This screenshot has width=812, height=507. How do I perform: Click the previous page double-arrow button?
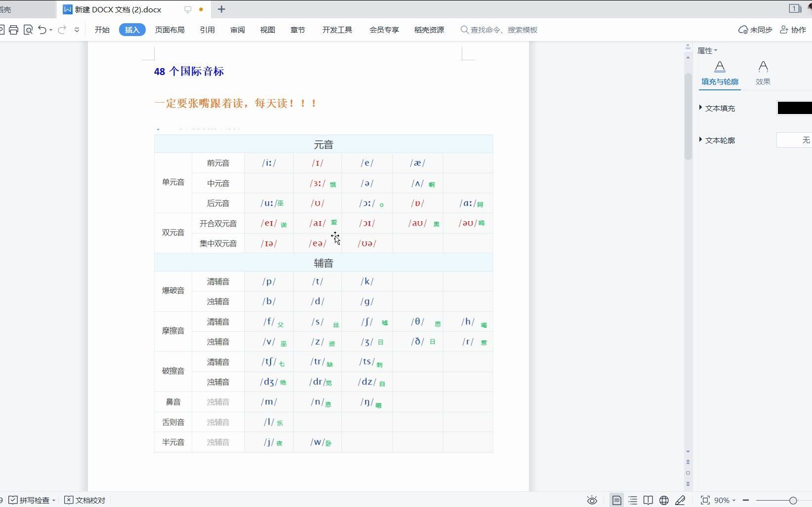click(x=688, y=462)
